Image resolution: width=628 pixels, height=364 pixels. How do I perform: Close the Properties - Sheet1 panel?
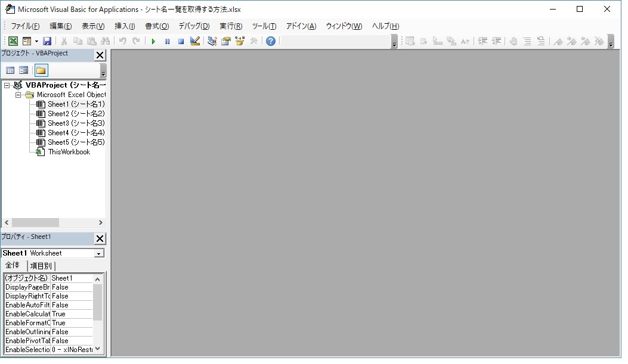100,238
